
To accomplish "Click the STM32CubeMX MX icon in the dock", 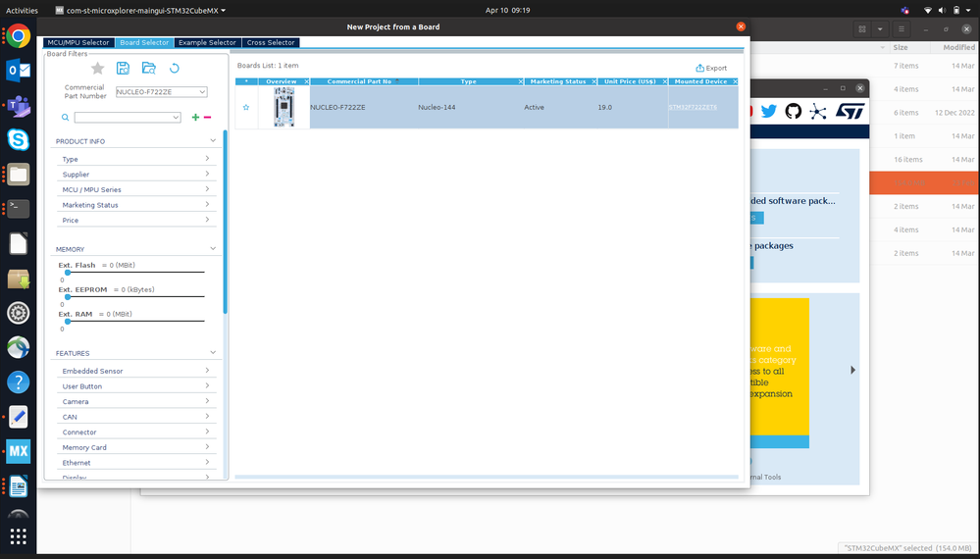I will (18, 451).
